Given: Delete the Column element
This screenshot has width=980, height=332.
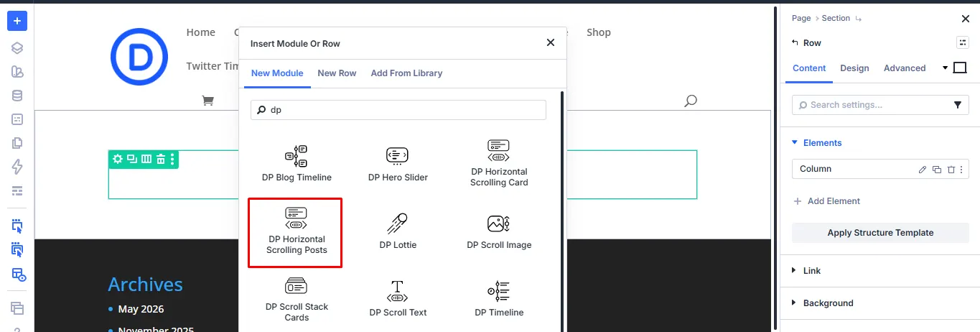Looking at the screenshot, I should click(x=951, y=170).
